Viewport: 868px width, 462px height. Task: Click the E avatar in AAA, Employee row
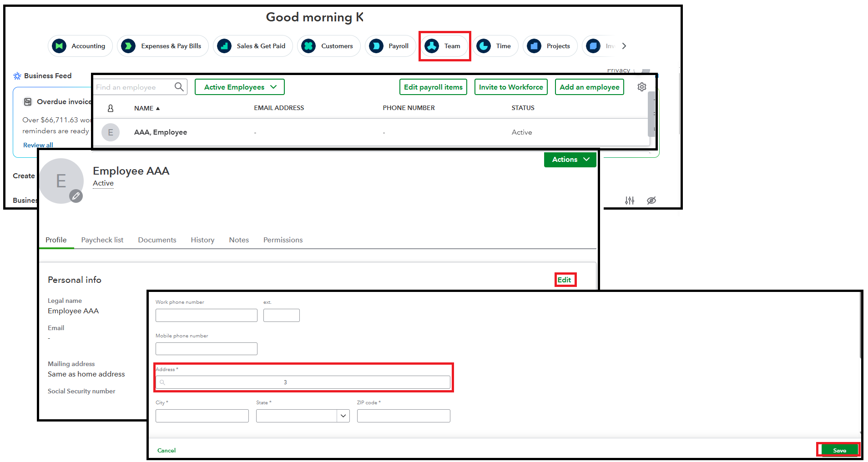pyautogui.click(x=111, y=132)
